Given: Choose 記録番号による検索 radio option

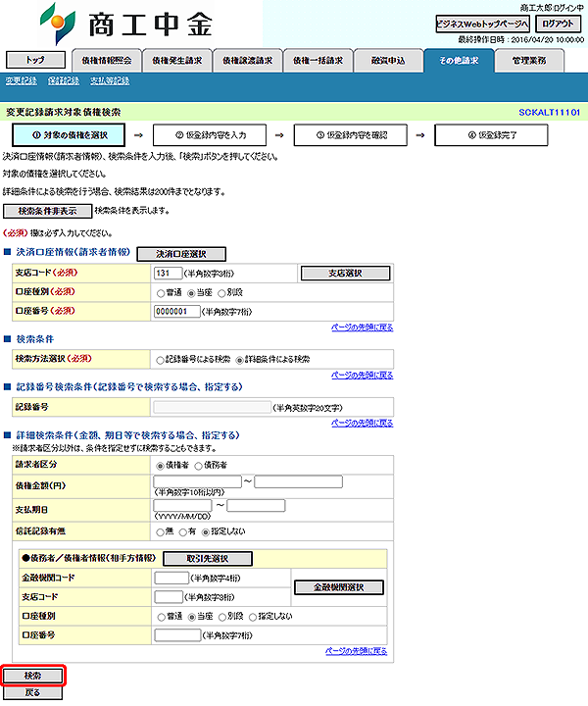Looking at the screenshot, I should tap(160, 360).
